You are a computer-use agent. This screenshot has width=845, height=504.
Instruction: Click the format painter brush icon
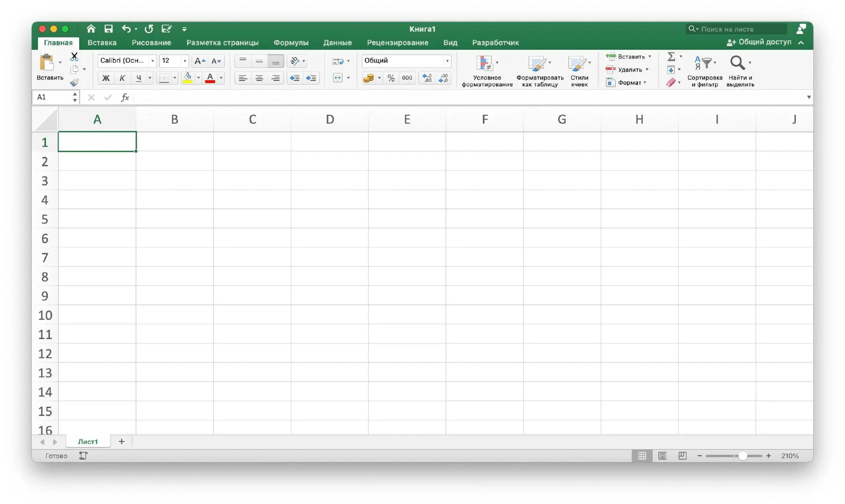(74, 82)
